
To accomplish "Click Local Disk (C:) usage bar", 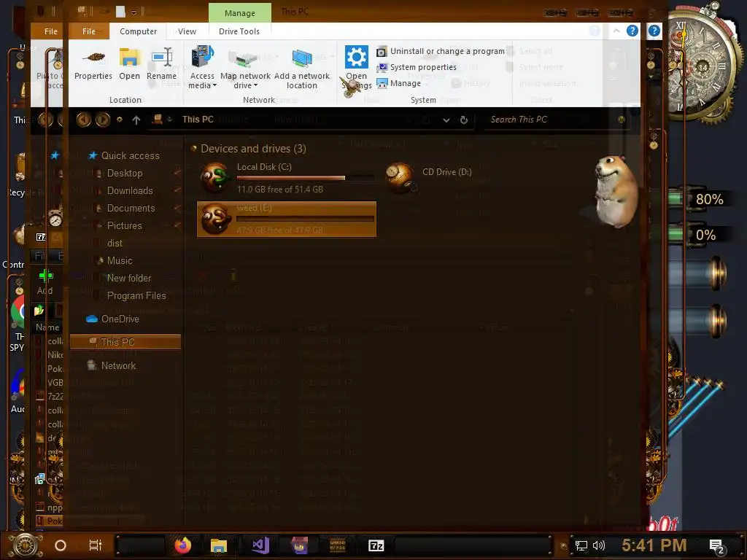I will (x=305, y=178).
